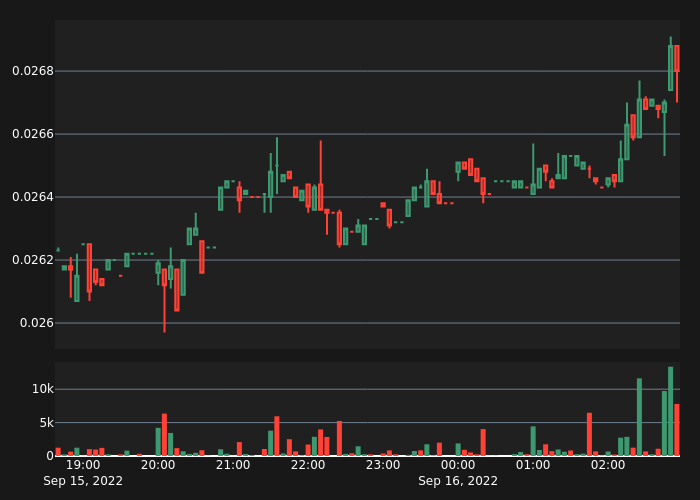Click the 0 volume axis label
The height and width of the screenshot is (500, 700).
pos(50,456)
